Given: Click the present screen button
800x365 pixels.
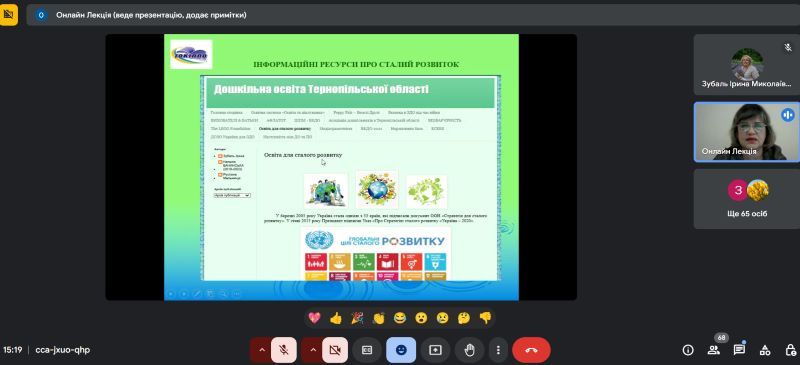Looking at the screenshot, I should click(x=435, y=350).
